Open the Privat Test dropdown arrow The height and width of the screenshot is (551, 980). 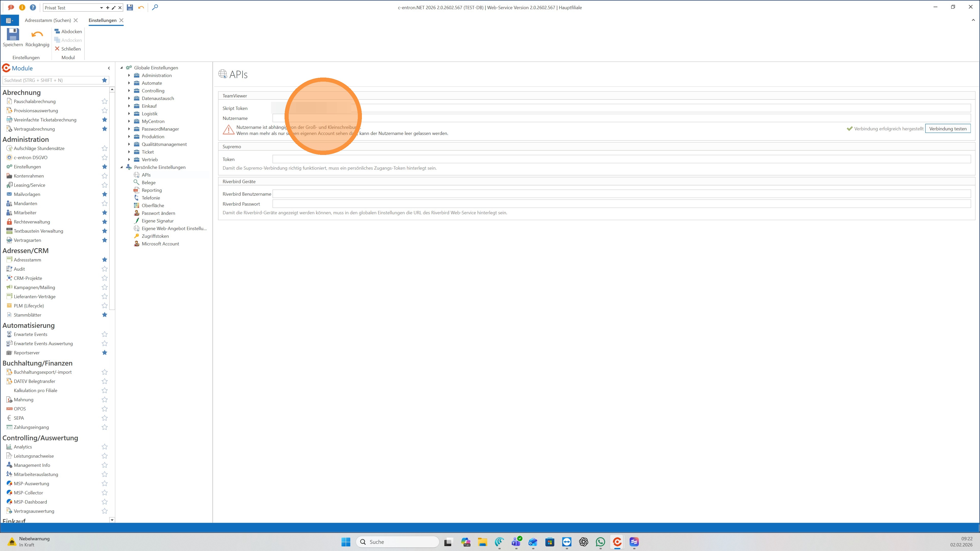[x=101, y=8]
